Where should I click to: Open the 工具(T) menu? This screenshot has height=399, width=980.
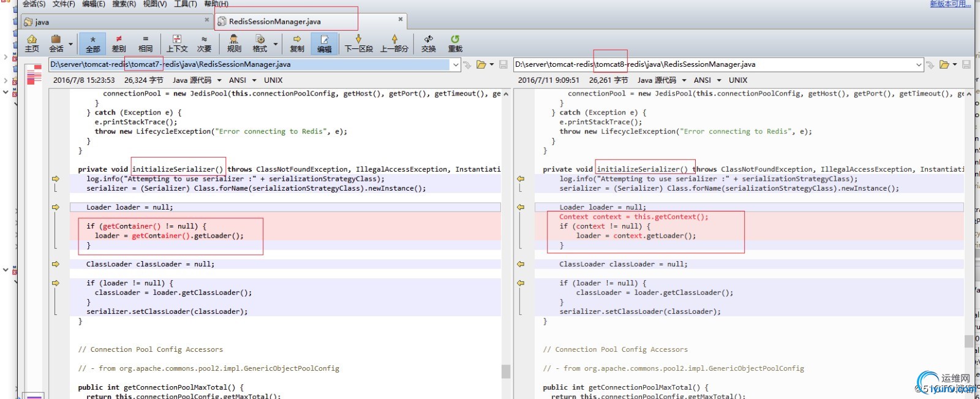[x=186, y=4]
